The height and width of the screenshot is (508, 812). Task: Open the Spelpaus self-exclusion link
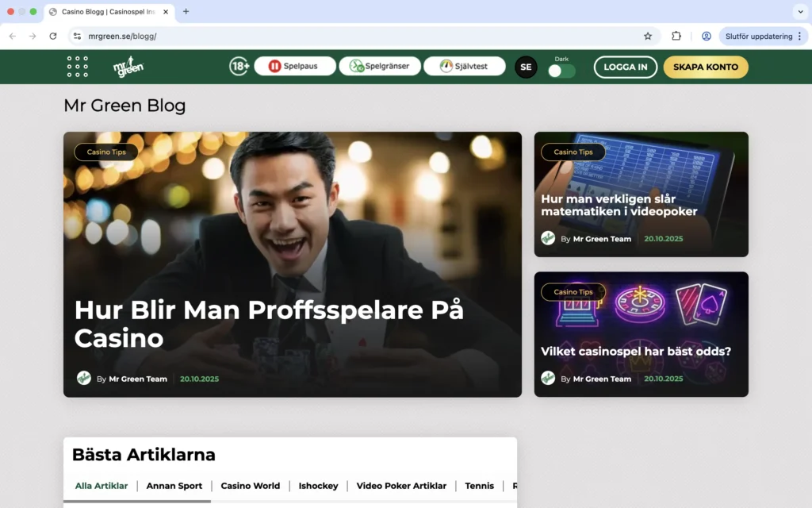pyautogui.click(x=295, y=67)
